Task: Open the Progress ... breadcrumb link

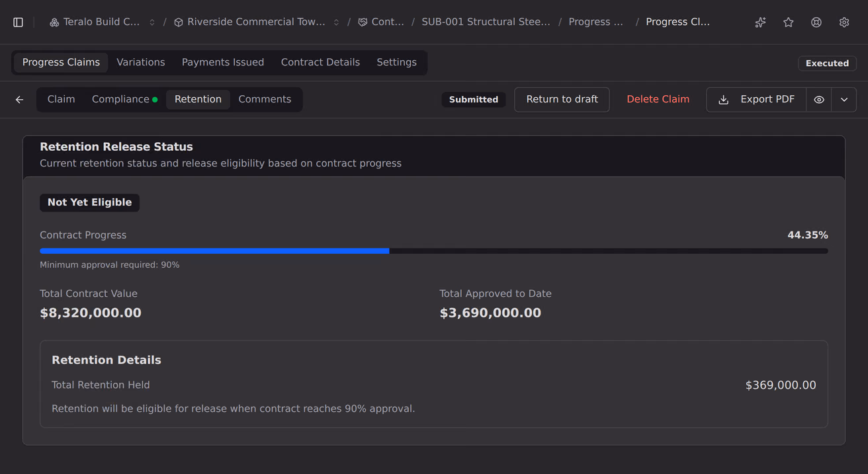Action: (x=596, y=22)
